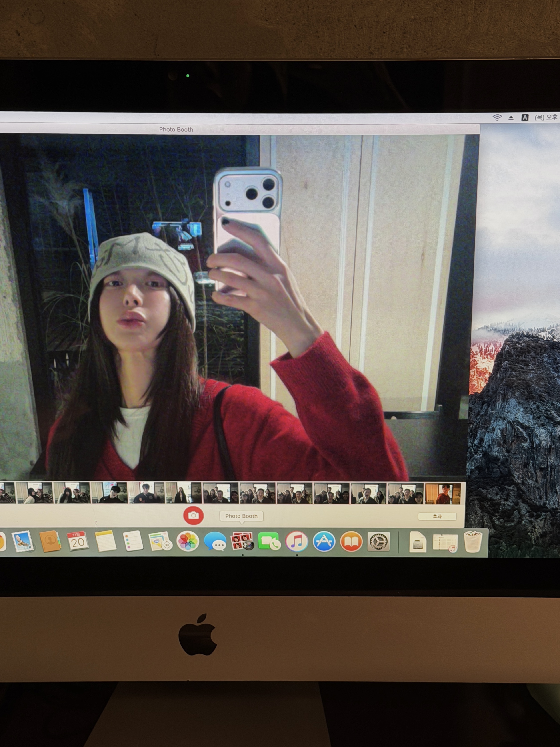Open the input source A menu

(525, 117)
